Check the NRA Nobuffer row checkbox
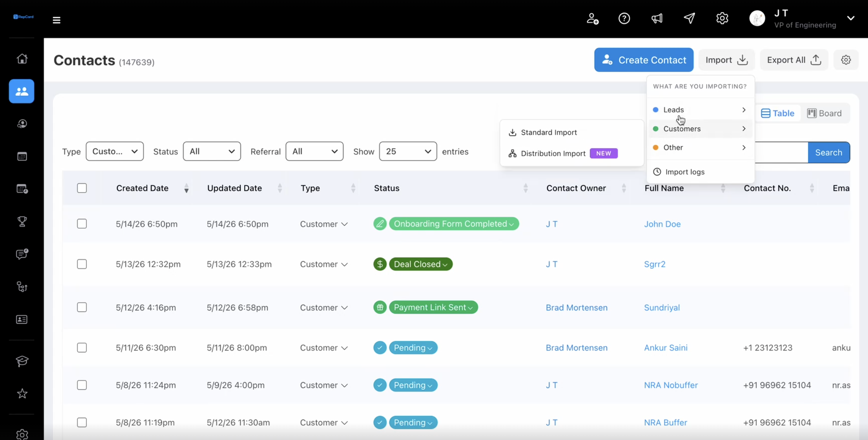 82,385
